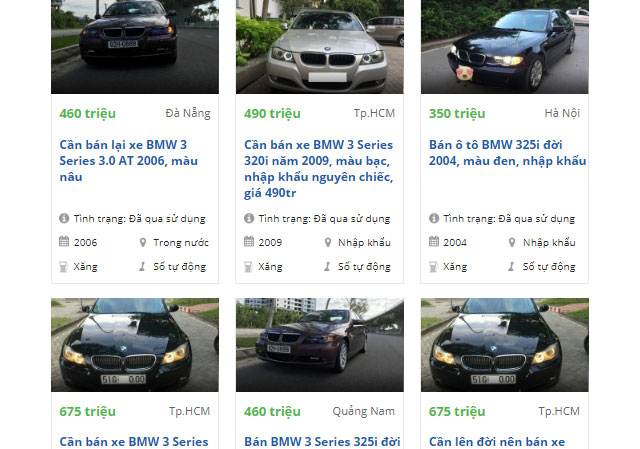This screenshot has height=449, width=640.
Task: Click '675 triệu' price above 'Cần bán xe BMW 3 Series'
Action: [x=88, y=411]
